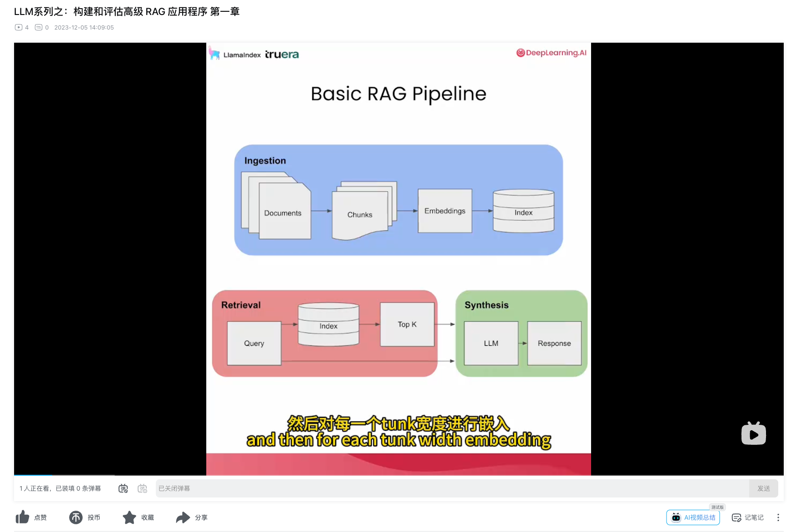Toggle the danmaku display switch icon
Viewport: 791px width, 532px height.
coord(123,488)
